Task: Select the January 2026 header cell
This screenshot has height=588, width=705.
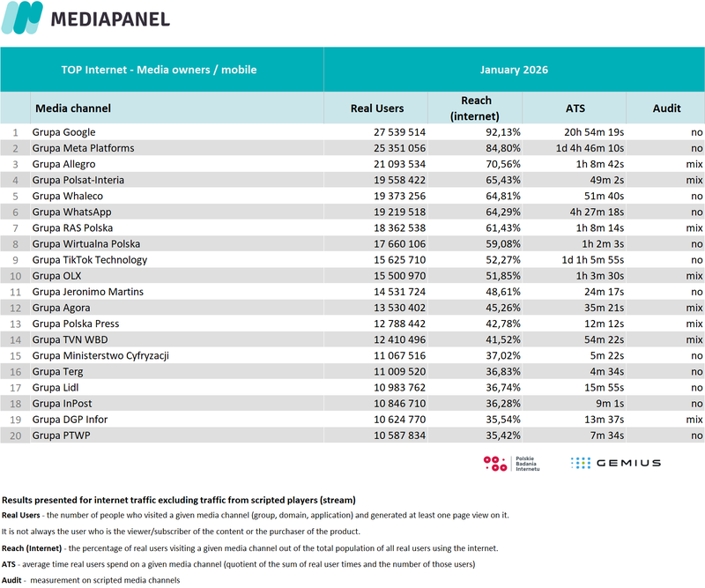Action: point(514,70)
